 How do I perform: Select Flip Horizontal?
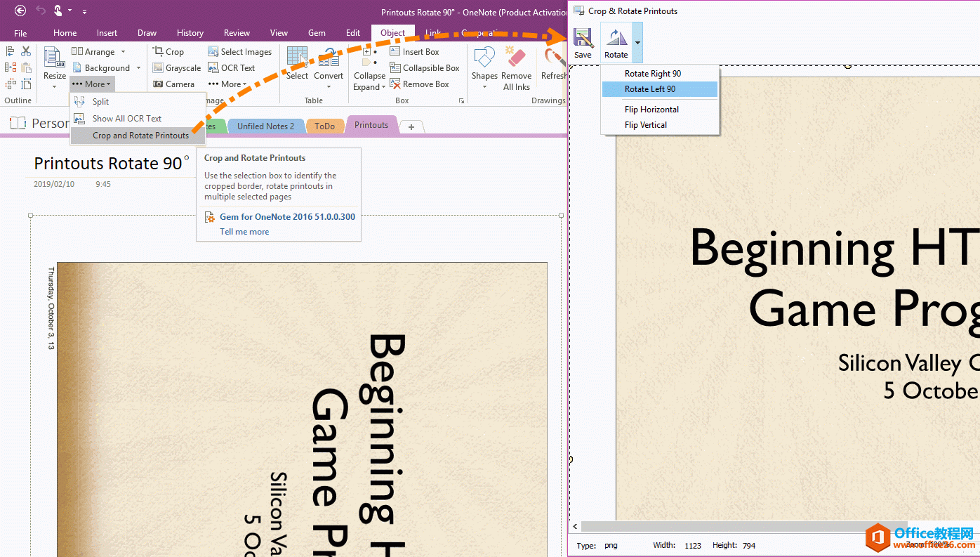coord(660,109)
